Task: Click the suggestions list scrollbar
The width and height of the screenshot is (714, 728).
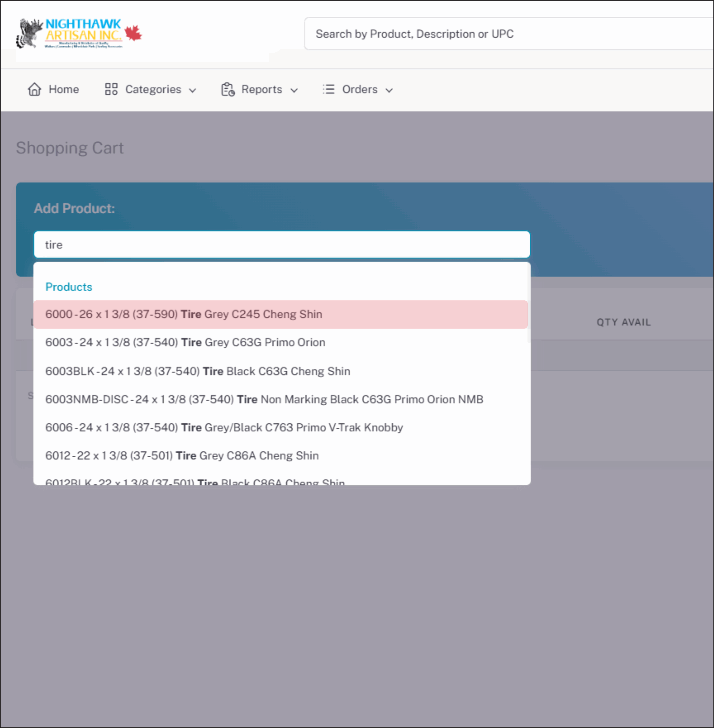Action: pos(529,304)
